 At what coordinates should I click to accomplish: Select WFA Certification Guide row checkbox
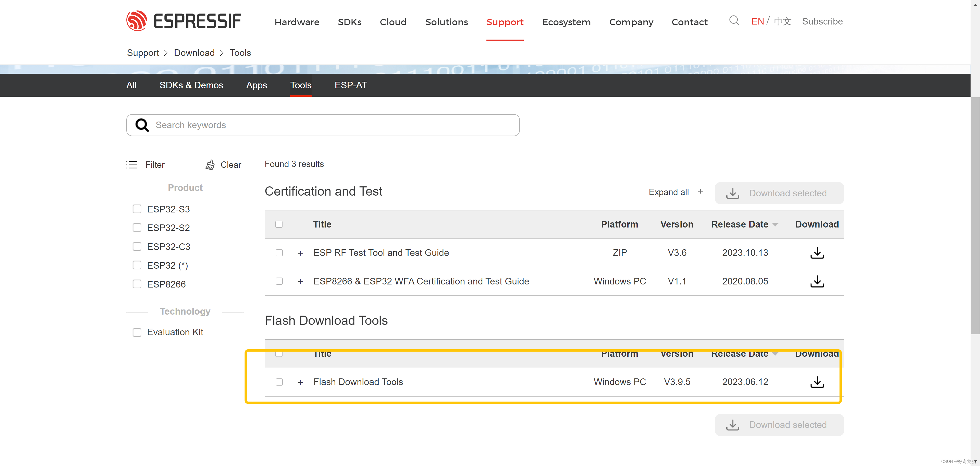tap(279, 281)
